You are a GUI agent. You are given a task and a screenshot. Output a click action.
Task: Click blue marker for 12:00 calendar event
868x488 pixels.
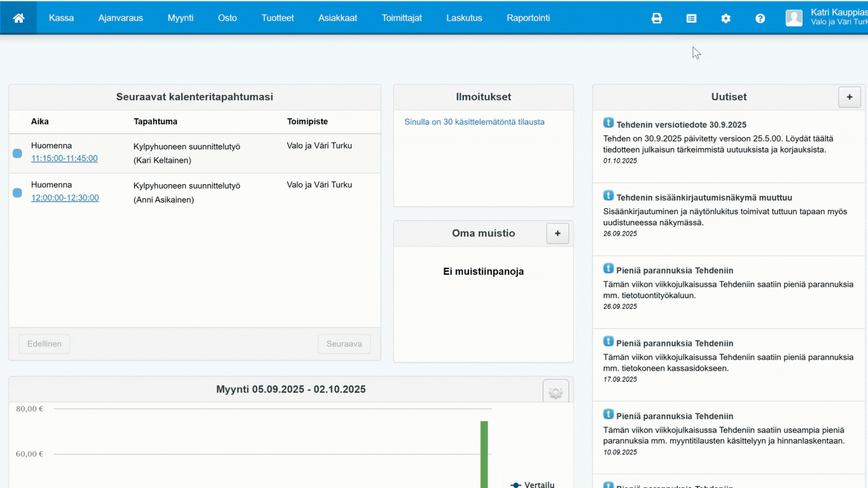point(18,193)
